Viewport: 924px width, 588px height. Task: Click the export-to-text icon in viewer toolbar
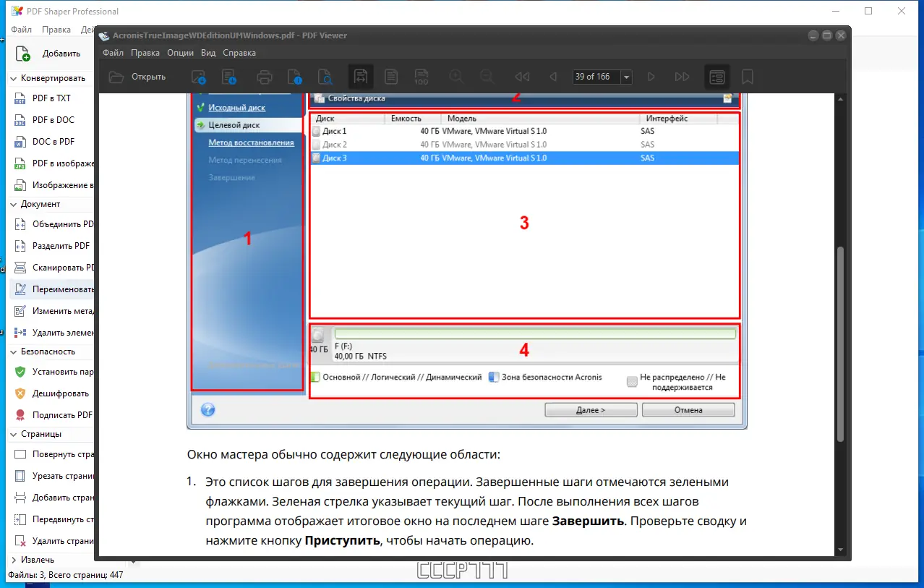229,77
